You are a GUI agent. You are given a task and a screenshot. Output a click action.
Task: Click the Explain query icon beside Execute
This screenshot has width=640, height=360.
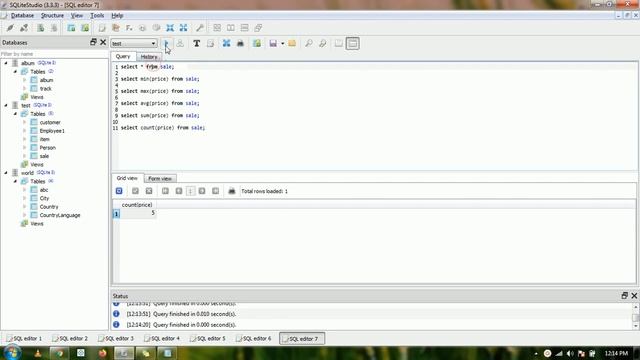(180, 43)
